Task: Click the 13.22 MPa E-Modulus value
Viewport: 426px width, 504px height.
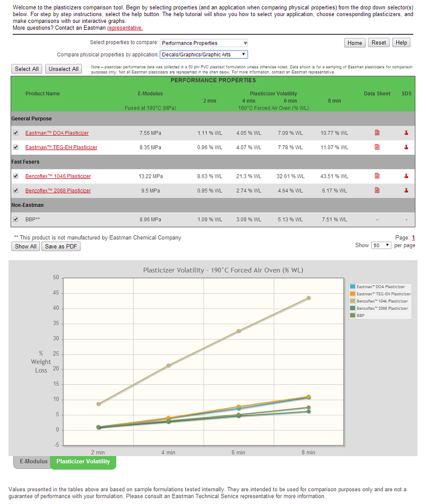Action: click(x=151, y=176)
